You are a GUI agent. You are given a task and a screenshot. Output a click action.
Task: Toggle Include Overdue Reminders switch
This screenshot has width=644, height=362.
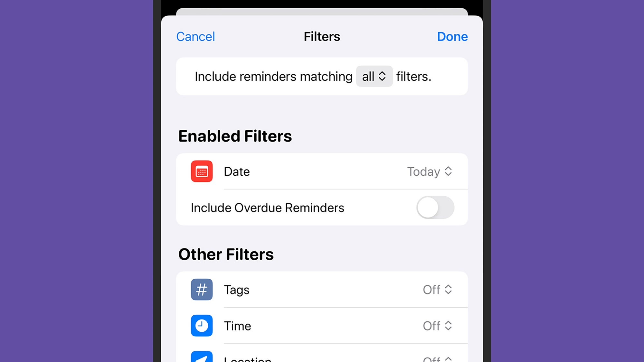coord(435,207)
